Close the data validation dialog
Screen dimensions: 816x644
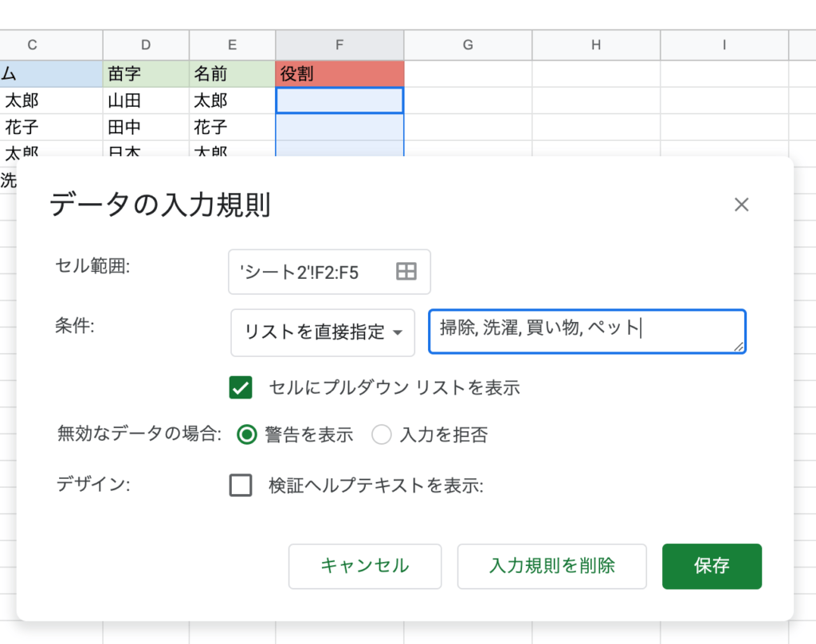point(741,205)
